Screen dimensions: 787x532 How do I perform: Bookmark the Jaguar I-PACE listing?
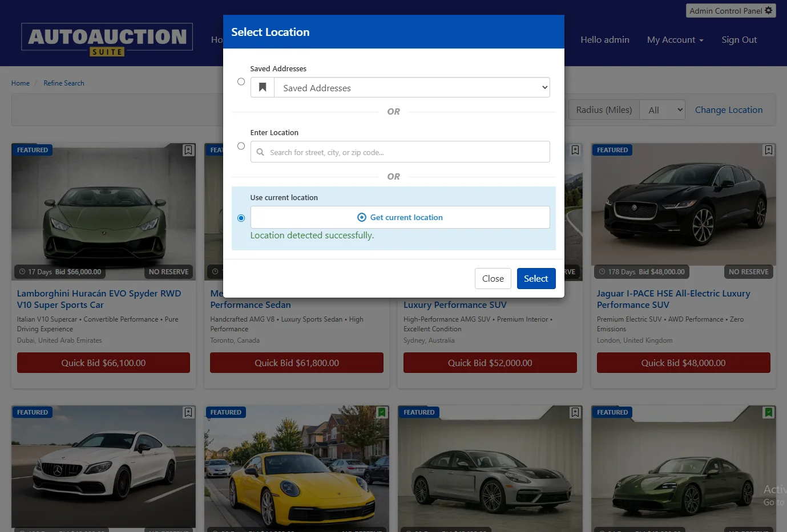769,150
